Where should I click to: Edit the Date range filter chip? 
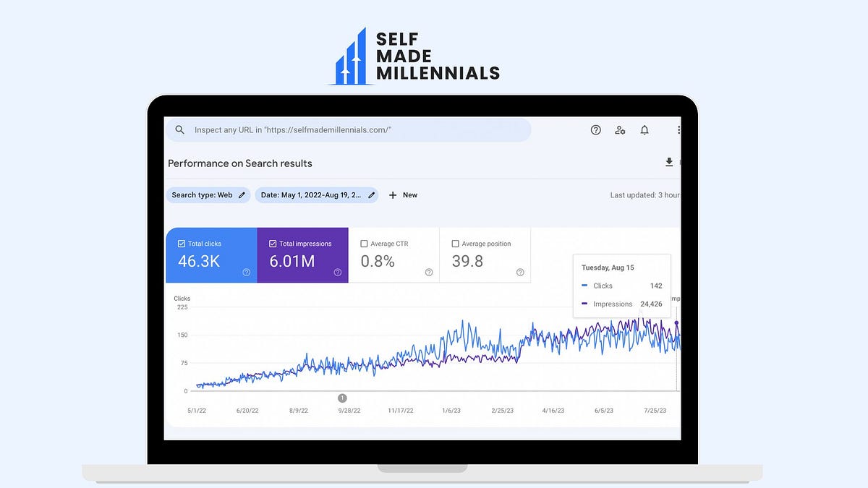316,195
